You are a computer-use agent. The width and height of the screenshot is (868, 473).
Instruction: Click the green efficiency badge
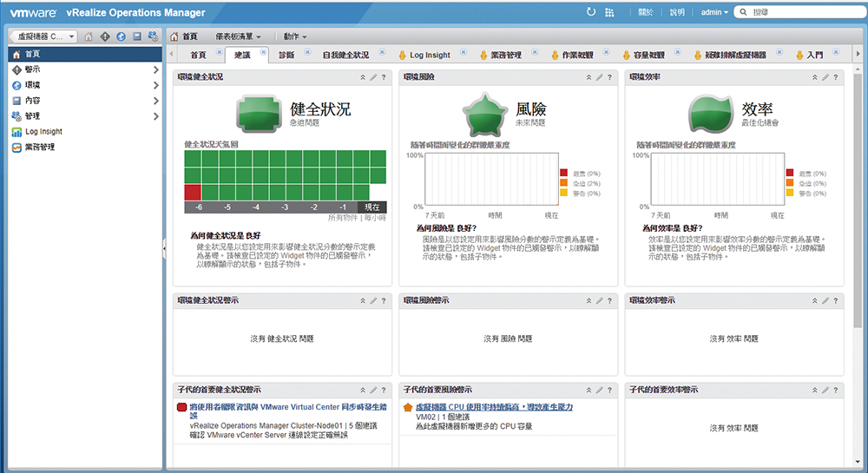coord(710,114)
